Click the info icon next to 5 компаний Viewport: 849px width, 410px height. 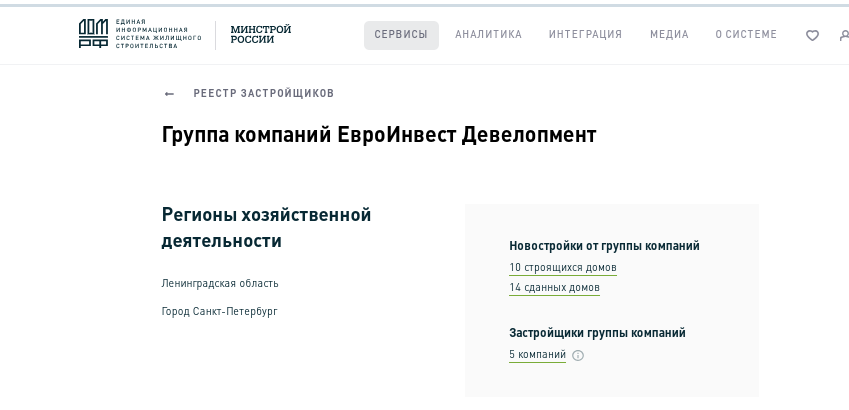(x=578, y=355)
